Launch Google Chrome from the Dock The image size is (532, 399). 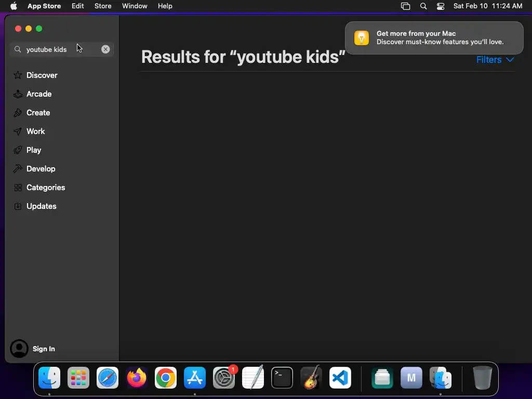pyautogui.click(x=166, y=378)
